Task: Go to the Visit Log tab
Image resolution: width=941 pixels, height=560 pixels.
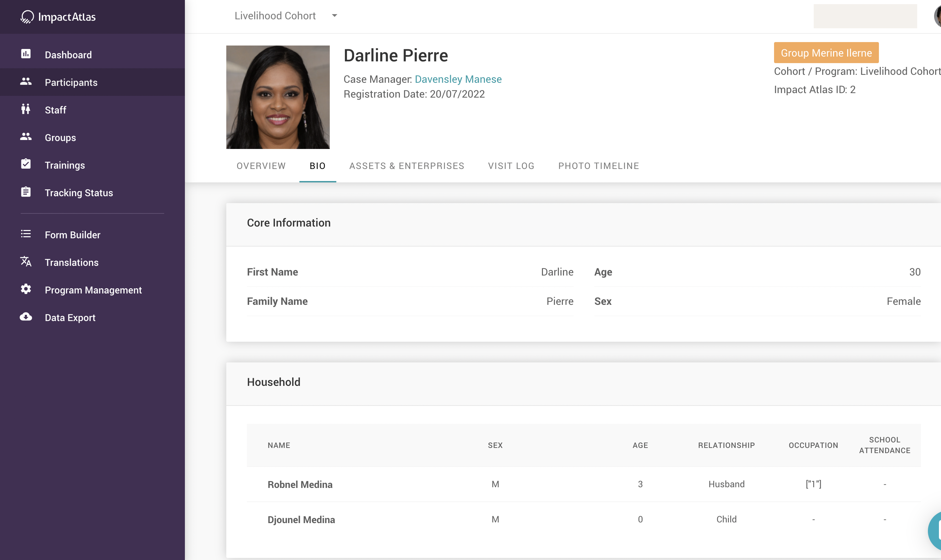Action: (511, 166)
